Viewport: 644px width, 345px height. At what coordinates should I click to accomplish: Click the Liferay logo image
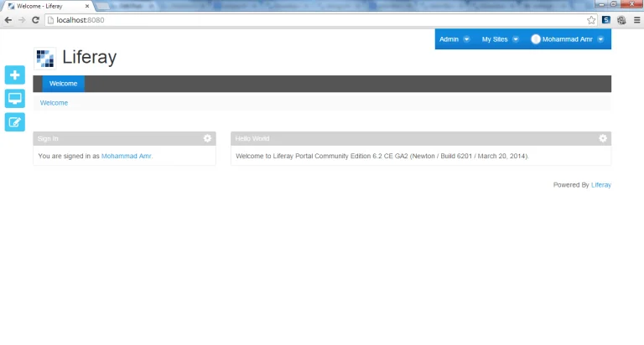pos(45,58)
